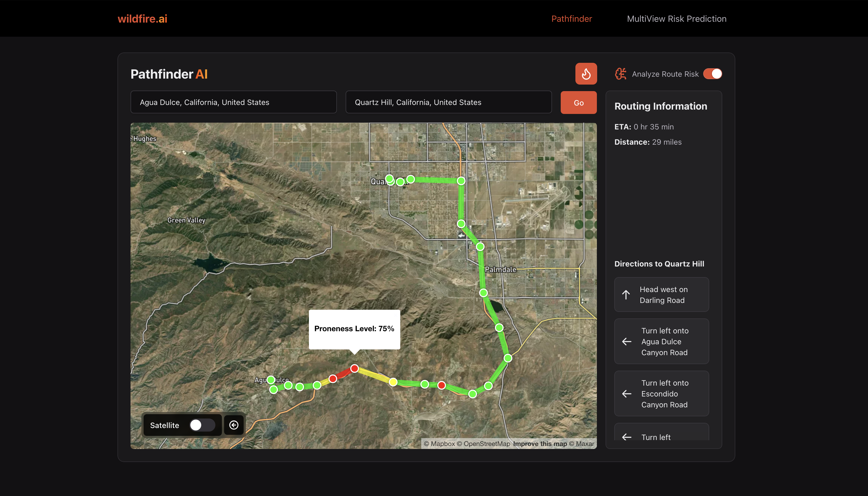
Task: Click the yellow route marker on the path
Action: click(393, 382)
